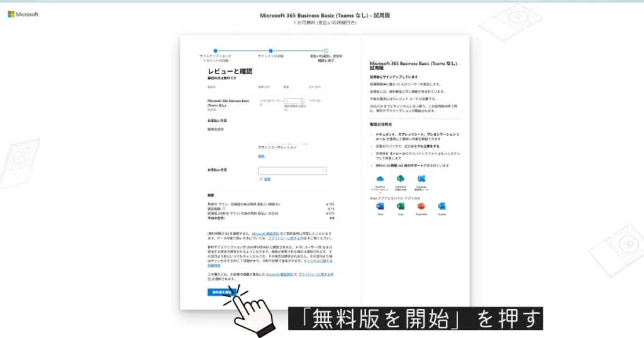Go to first step subscription and account details
This screenshot has height=338, width=644.
point(215,51)
